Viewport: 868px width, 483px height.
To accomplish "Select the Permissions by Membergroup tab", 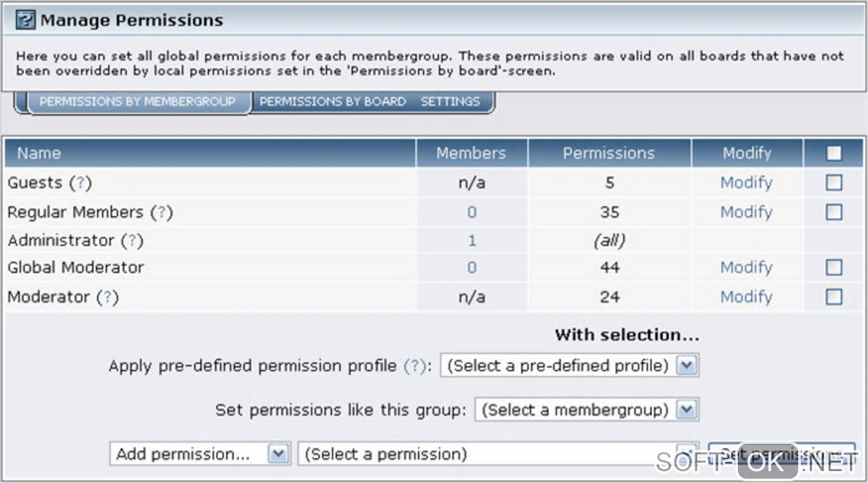I will click(x=137, y=102).
